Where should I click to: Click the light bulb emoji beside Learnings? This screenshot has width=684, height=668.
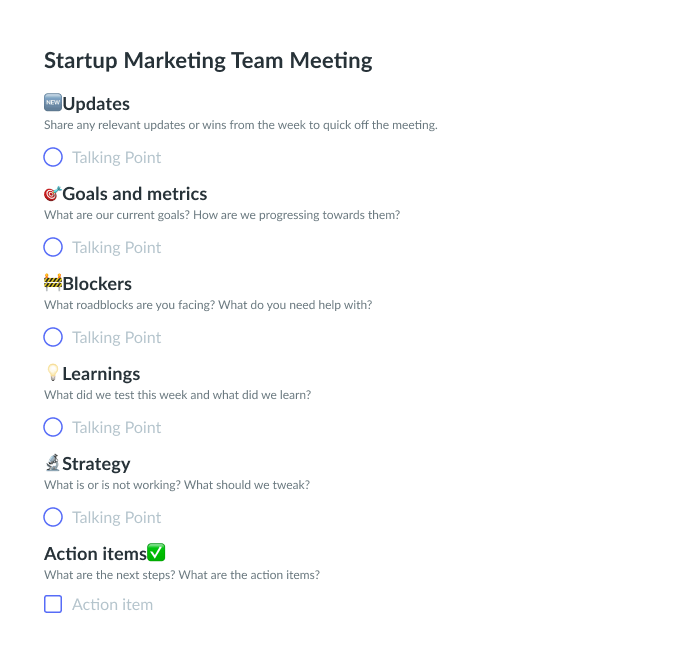(x=53, y=373)
